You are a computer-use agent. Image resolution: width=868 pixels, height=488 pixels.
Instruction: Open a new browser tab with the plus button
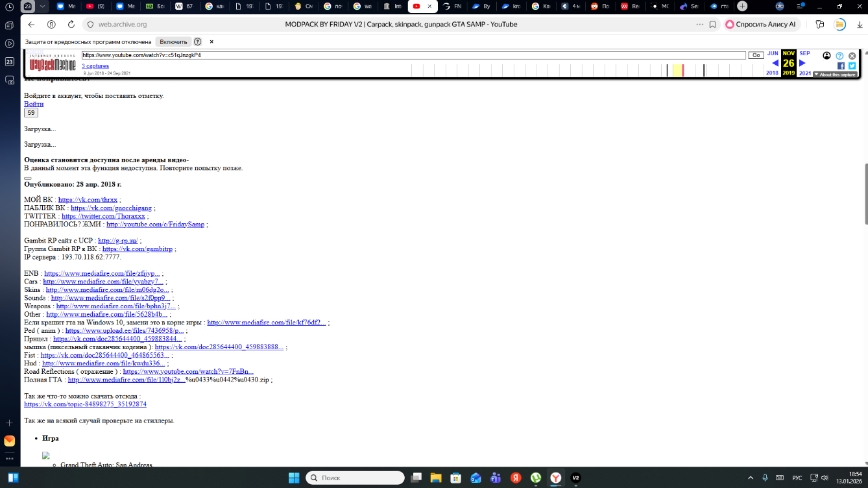coord(742,6)
